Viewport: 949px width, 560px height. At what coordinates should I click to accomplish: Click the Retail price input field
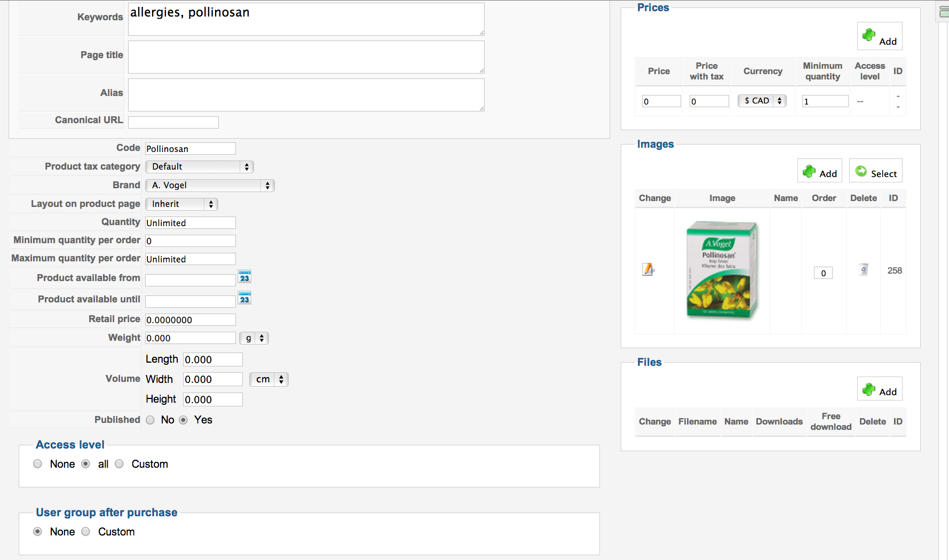pyautogui.click(x=190, y=320)
